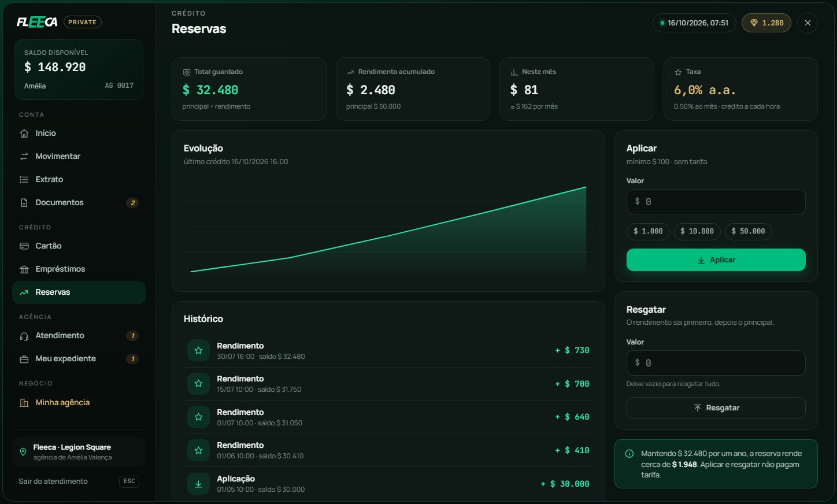The width and height of the screenshot is (837, 504).
Task: Choose the $ 1.000 preset amount
Action: pos(648,231)
